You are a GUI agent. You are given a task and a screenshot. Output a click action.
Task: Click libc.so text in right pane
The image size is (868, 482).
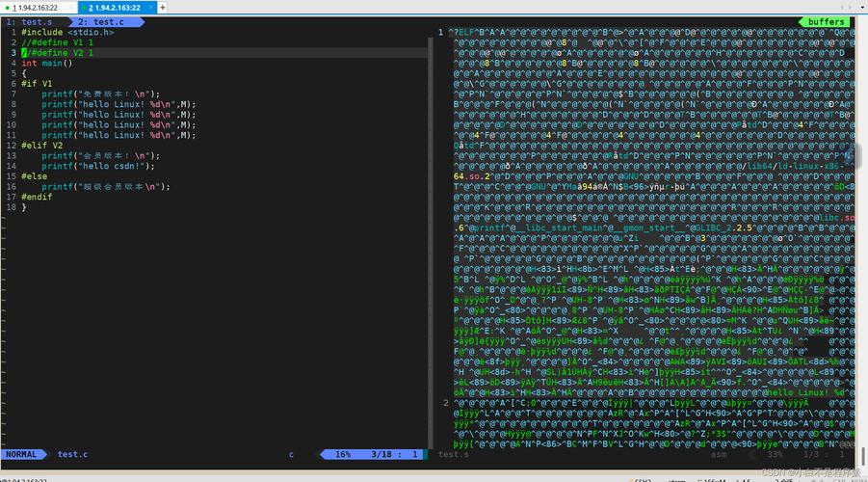[x=835, y=218]
